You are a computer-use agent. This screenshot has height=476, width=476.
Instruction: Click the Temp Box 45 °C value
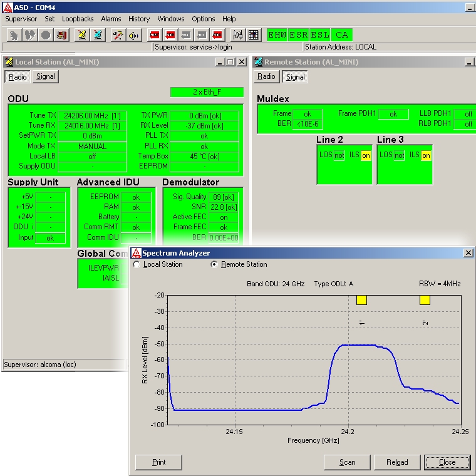coord(205,157)
